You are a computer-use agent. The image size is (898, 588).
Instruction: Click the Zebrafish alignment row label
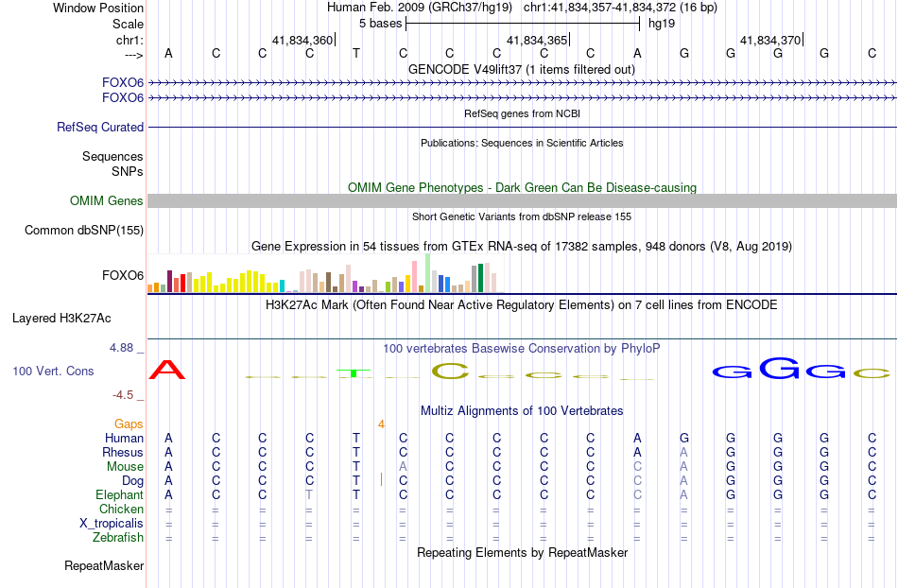[x=118, y=538]
